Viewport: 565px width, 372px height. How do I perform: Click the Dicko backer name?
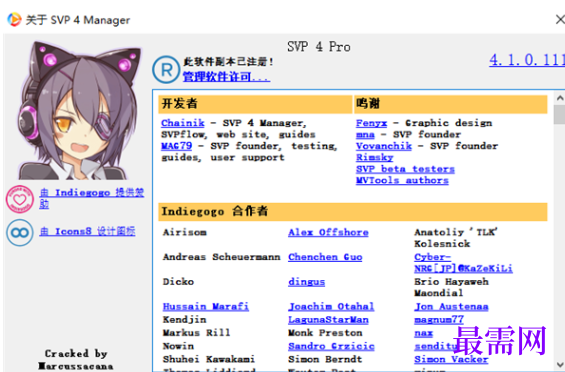pyautogui.click(x=178, y=282)
